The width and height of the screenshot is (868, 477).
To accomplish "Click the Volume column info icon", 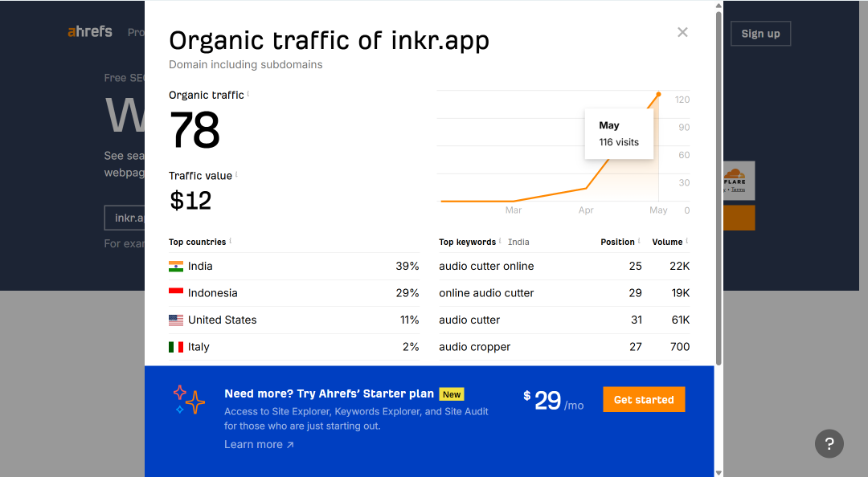I will click(x=687, y=241).
